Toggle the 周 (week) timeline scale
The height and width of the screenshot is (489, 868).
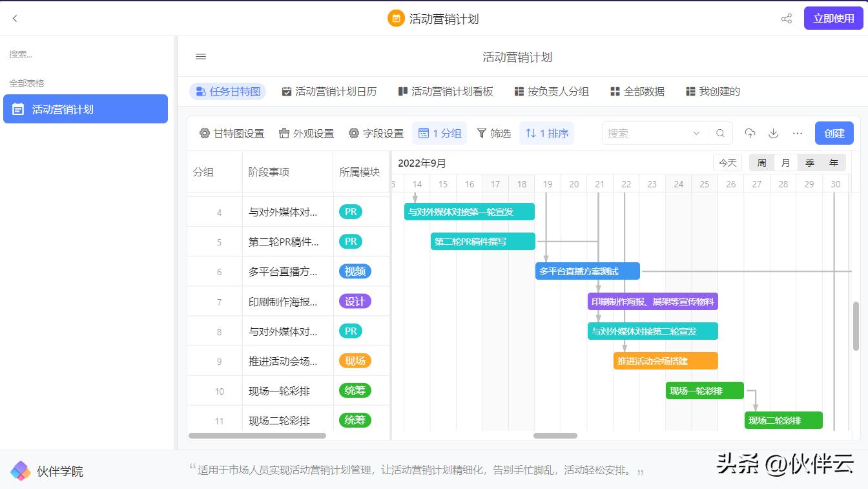(760, 162)
